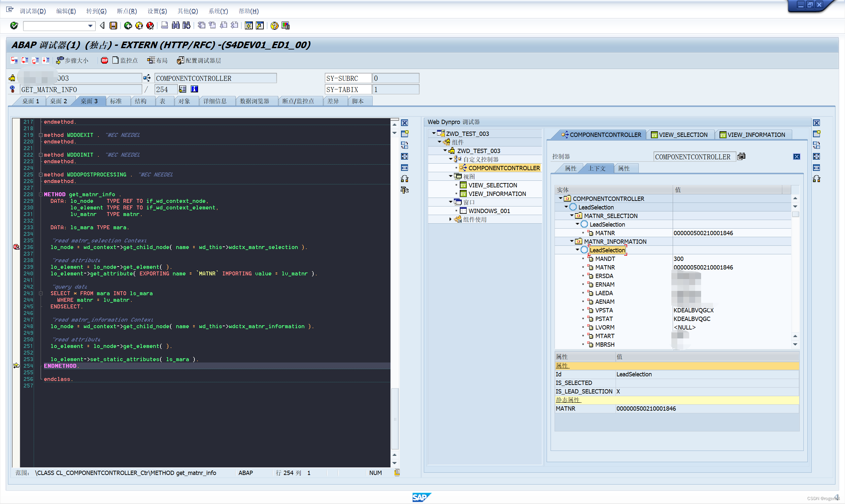Collapse the 自定义控制器 node

coord(451,159)
